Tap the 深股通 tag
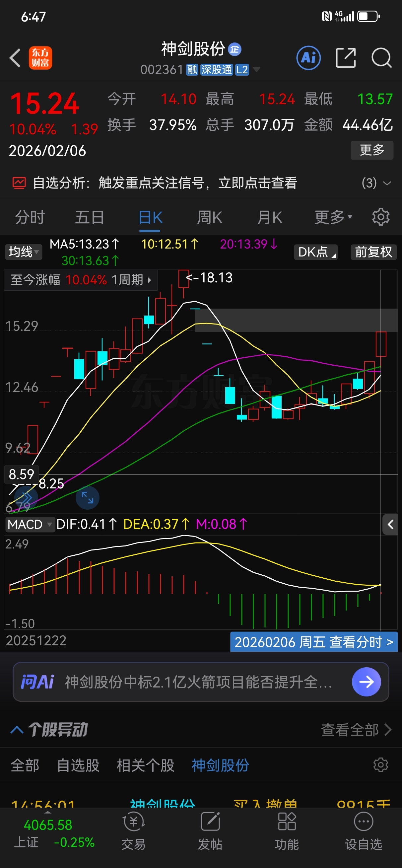The width and height of the screenshot is (402, 868). pos(217,70)
